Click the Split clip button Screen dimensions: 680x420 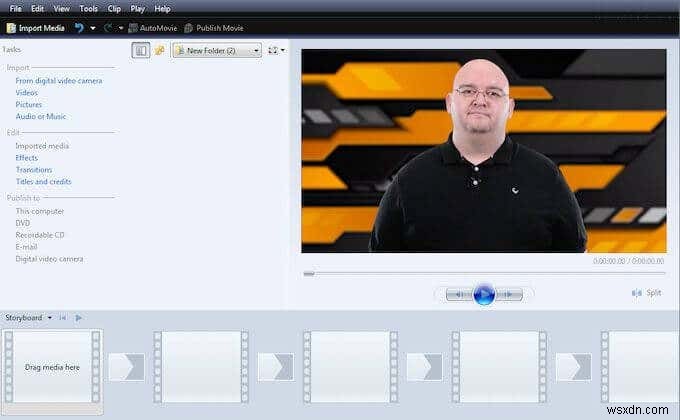[647, 293]
